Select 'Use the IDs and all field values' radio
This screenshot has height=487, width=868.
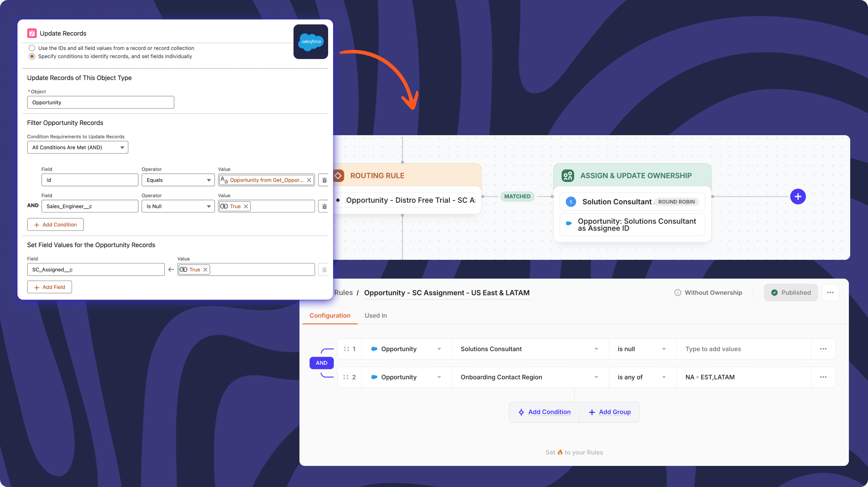pyautogui.click(x=32, y=48)
